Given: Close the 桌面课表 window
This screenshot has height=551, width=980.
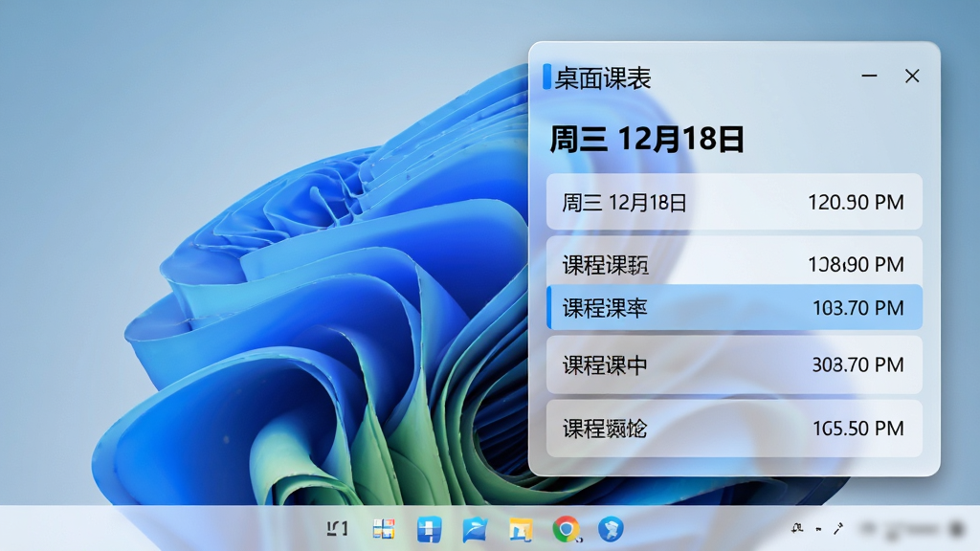Looking at the screenshot, I should 912,77.
